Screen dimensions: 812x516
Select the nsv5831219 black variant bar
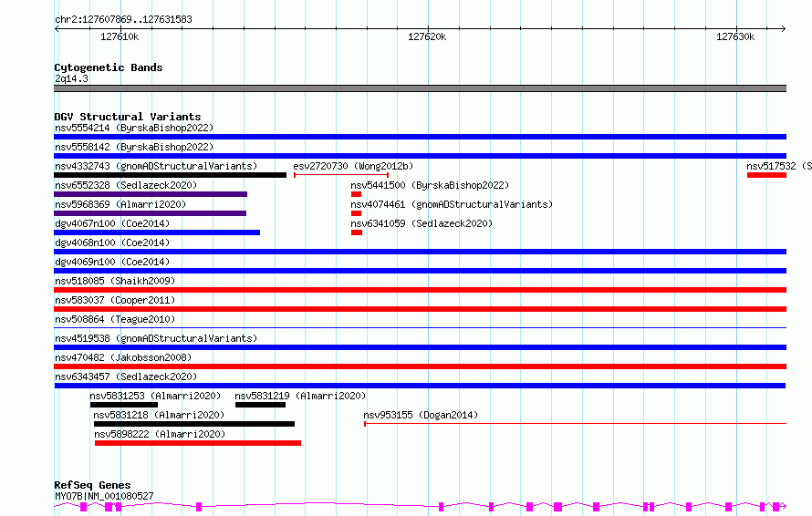[x=261, y=405]
